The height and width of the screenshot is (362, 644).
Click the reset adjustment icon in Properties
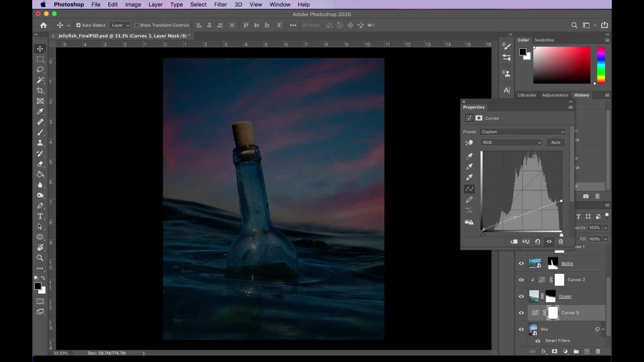click(537, 242)
